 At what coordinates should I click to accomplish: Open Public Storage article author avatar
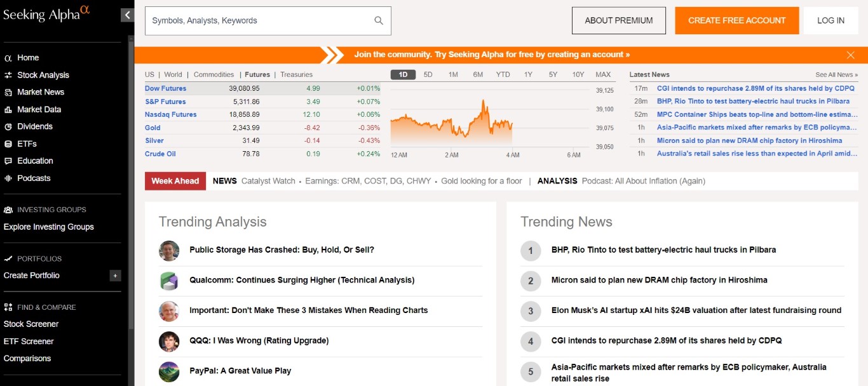(x=169, y=251)
